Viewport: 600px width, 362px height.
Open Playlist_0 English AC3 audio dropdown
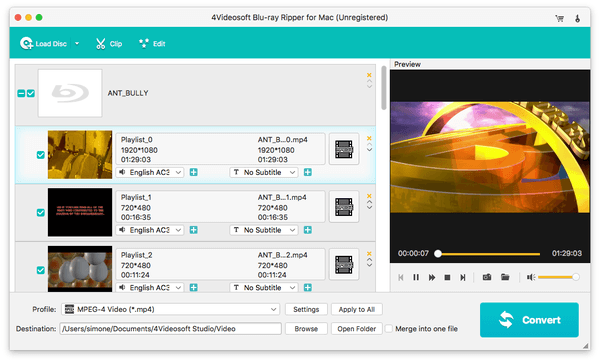coord(150,173)
